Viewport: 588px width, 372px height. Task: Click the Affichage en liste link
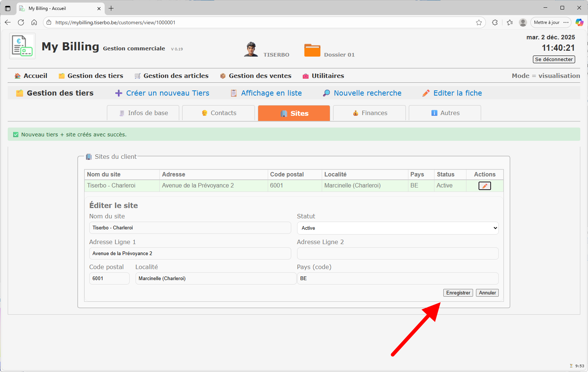tap(271, 93)
